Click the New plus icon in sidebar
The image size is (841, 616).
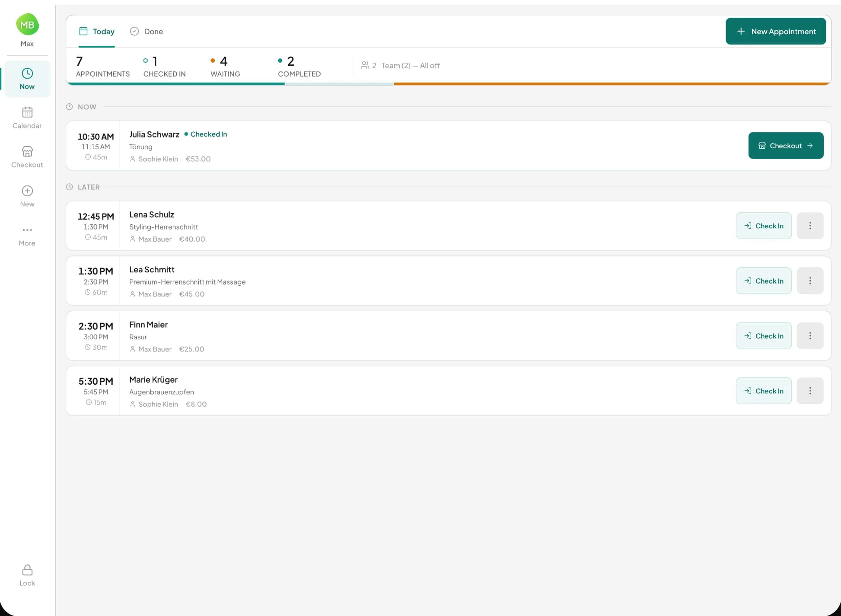tap(27, 191)
